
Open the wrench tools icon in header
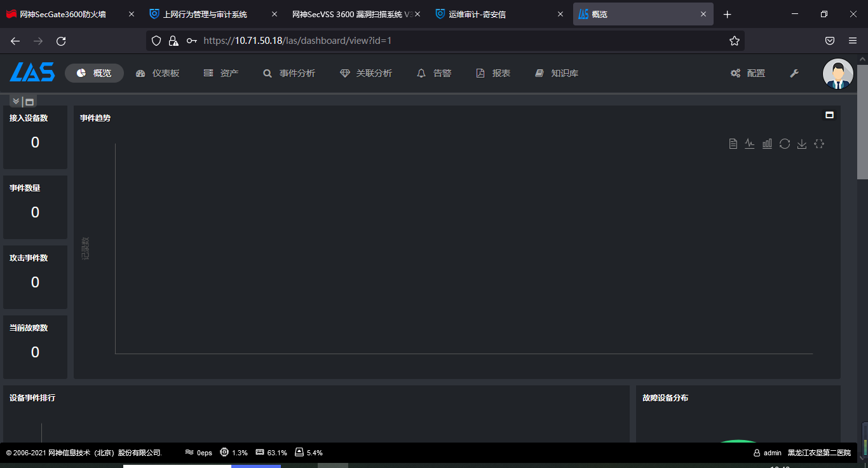pos(794,73)
